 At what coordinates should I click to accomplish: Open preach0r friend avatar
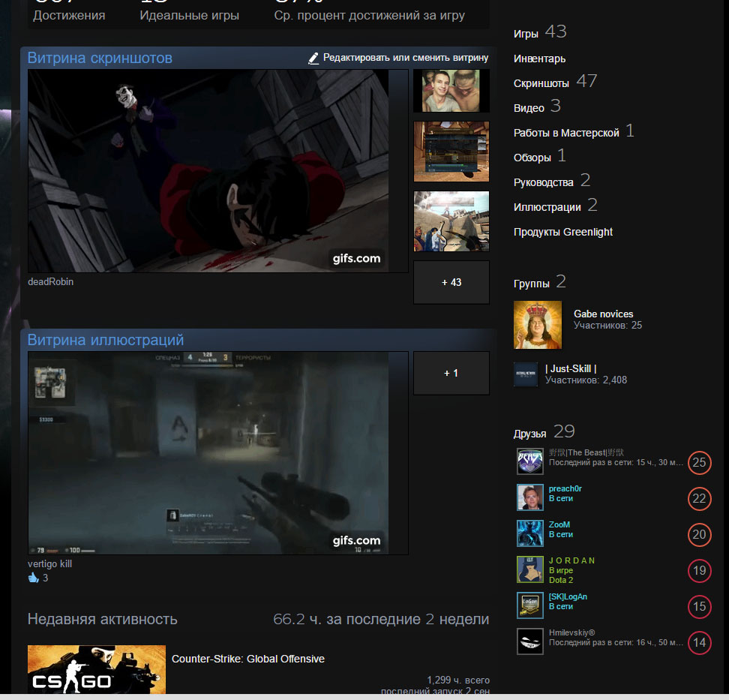tap(530, 497)
